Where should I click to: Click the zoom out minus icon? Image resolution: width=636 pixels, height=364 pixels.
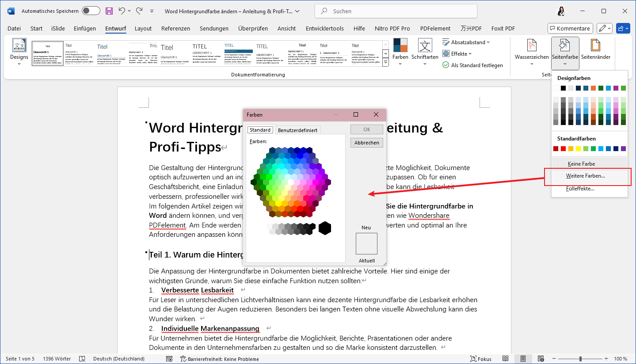(x=555, y=359)
